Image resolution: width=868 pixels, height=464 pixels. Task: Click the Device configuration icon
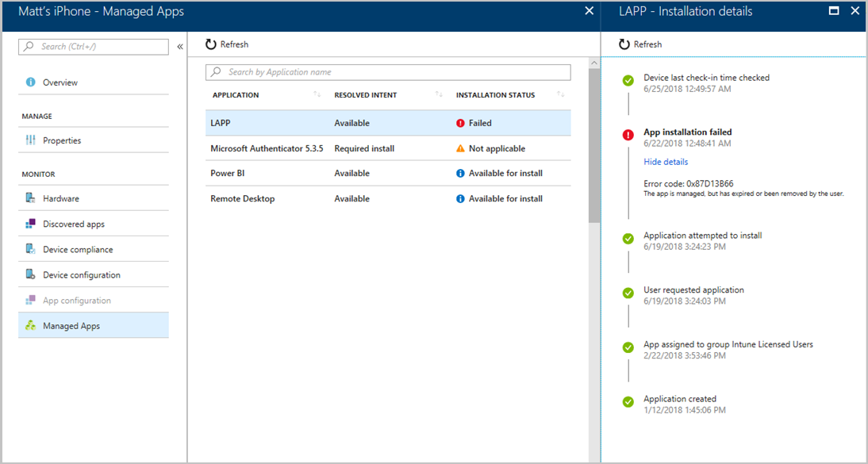tap(31, 274)
